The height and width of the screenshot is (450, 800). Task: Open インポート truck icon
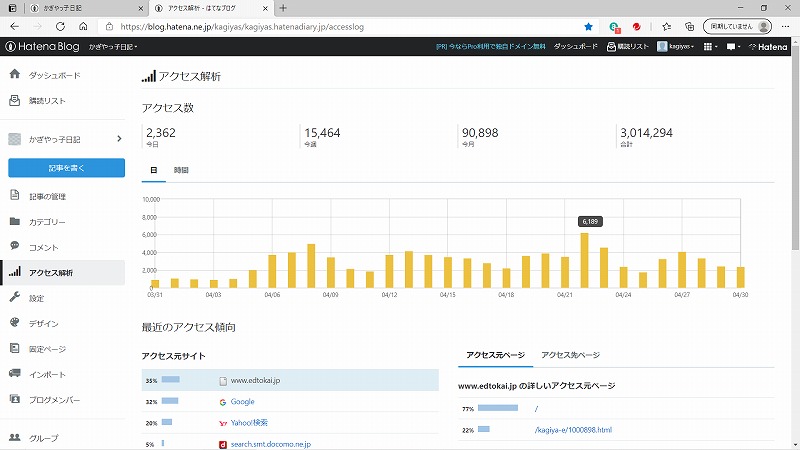(15, 373)
